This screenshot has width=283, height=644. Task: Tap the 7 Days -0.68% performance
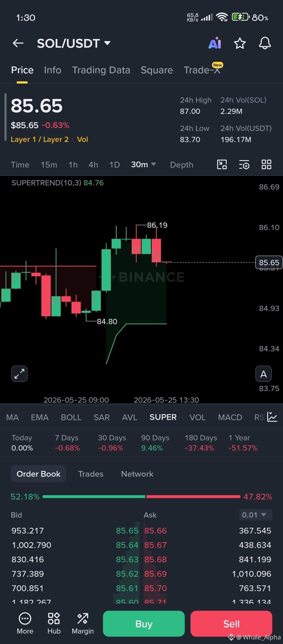coord(67,443)
